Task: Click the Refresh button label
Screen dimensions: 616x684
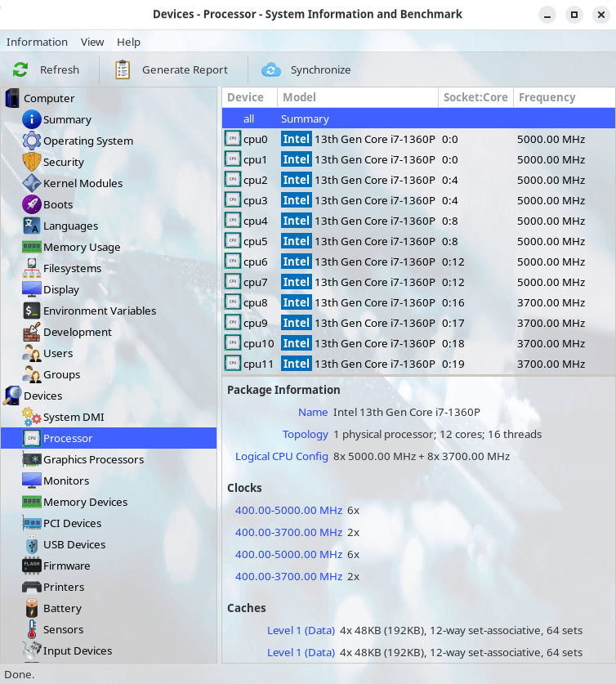Action: point(60,69)
